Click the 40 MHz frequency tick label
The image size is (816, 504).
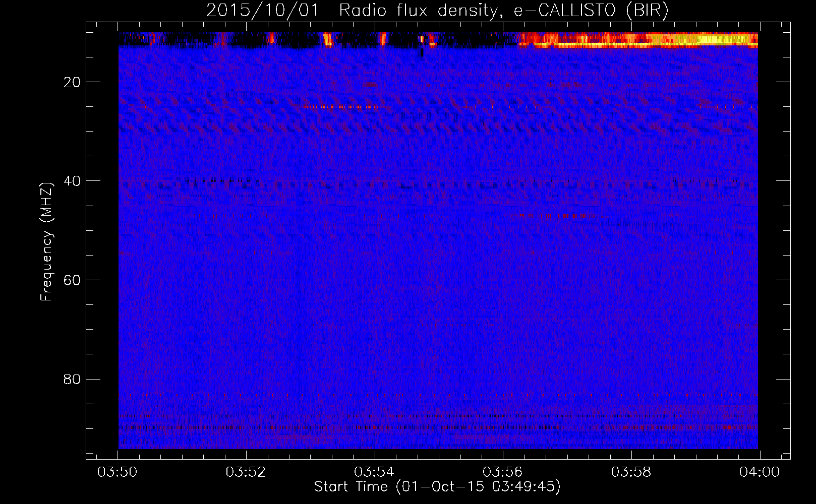click(x=73, y=181)
